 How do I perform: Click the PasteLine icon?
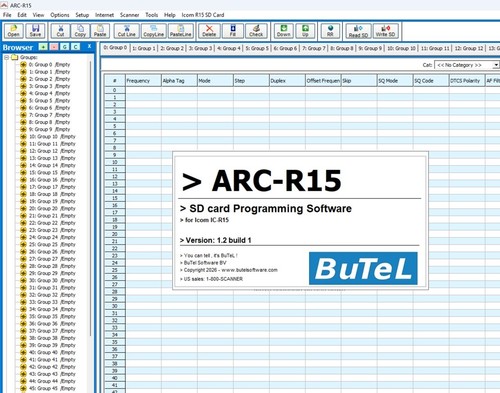pyautogui.click(x=181, y=31)
